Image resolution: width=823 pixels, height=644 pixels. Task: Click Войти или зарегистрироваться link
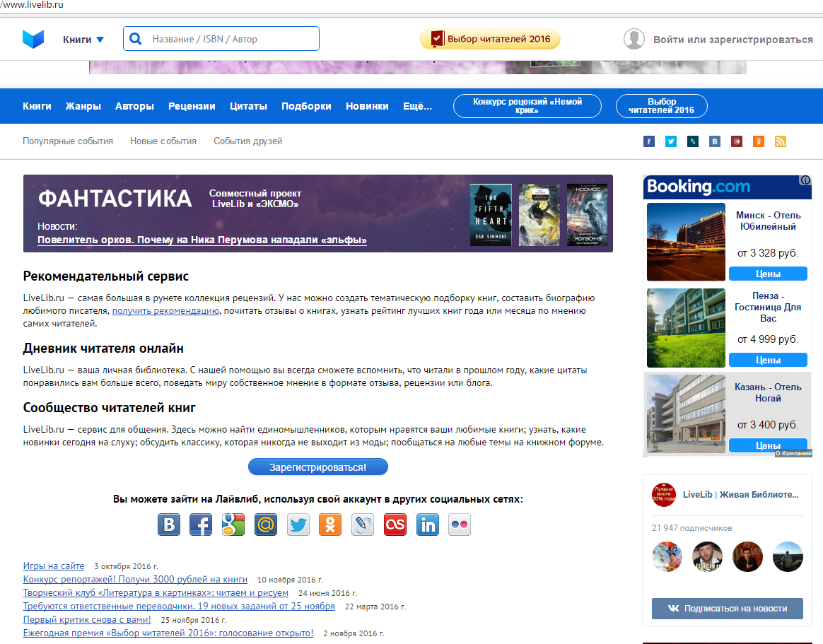(x=732, y=40)
